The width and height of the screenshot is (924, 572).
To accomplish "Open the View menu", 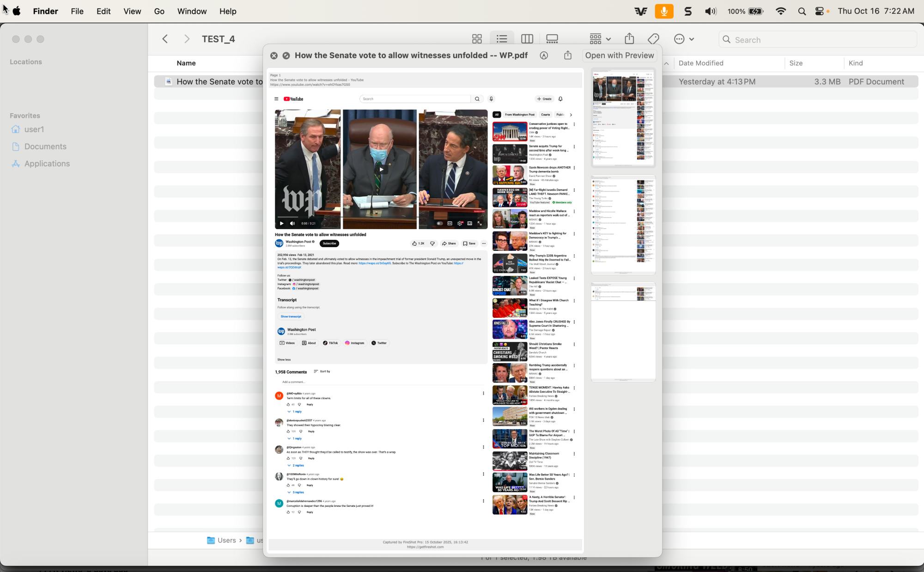I will tap(132, 11).
